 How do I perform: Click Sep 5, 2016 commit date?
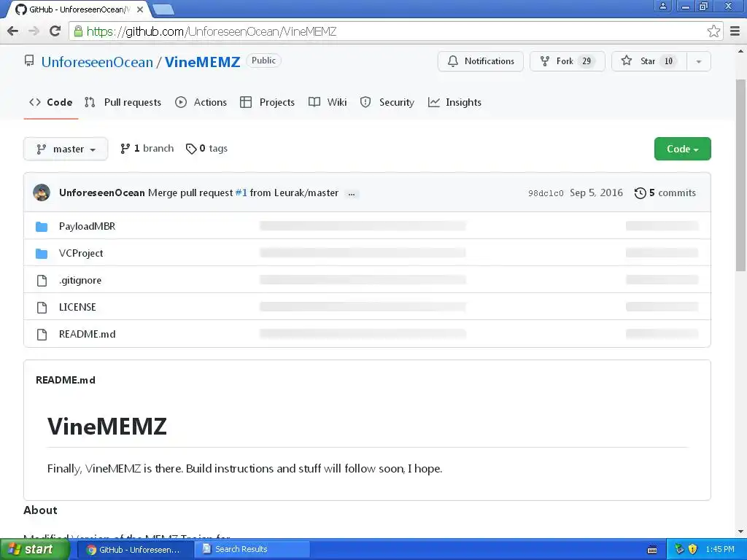[x=597, y=192]
